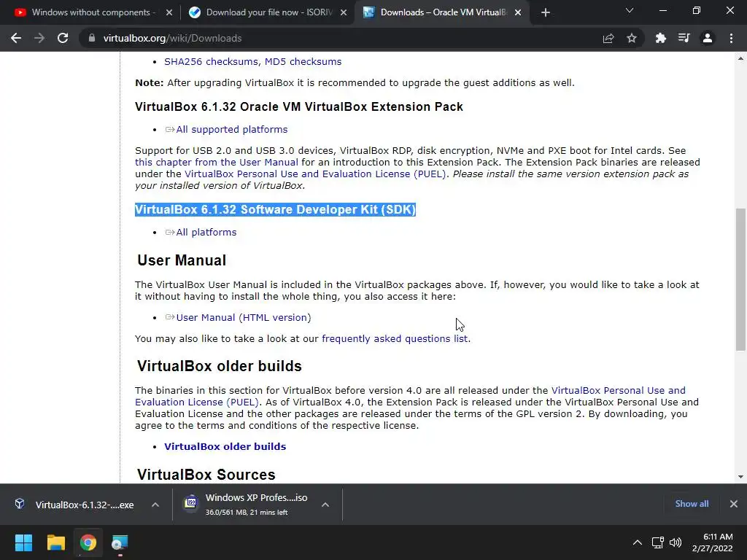Reload the VirtualBox downloads page

tap(63, 38)
